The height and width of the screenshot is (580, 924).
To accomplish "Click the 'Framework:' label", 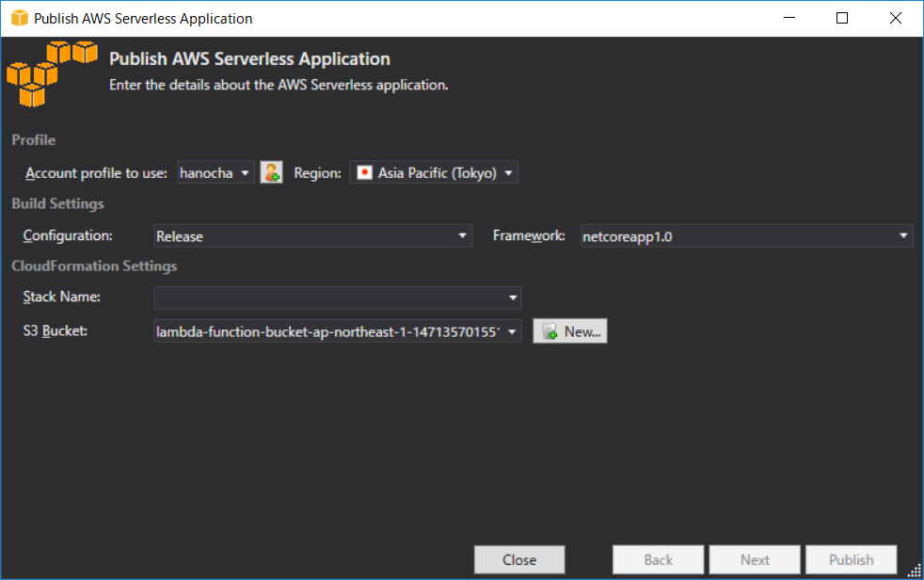I will 529,235.
